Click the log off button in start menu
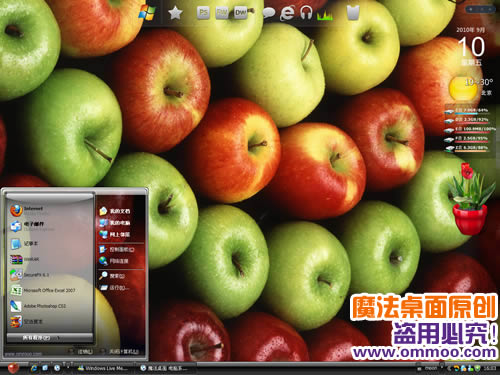The width and height of the screenshot is (500, 375). click(82, 351)
